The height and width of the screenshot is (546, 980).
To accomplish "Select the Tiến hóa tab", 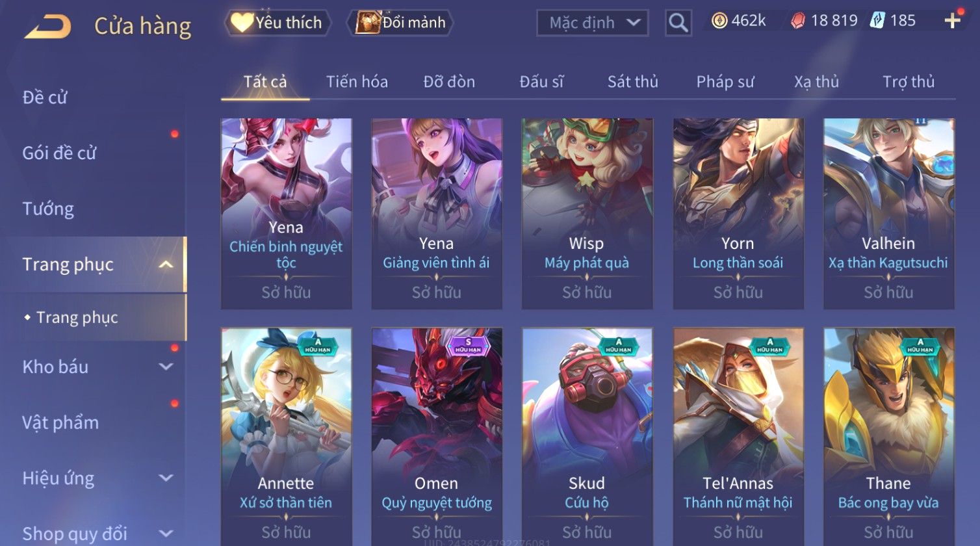I will tap(357, 82).
